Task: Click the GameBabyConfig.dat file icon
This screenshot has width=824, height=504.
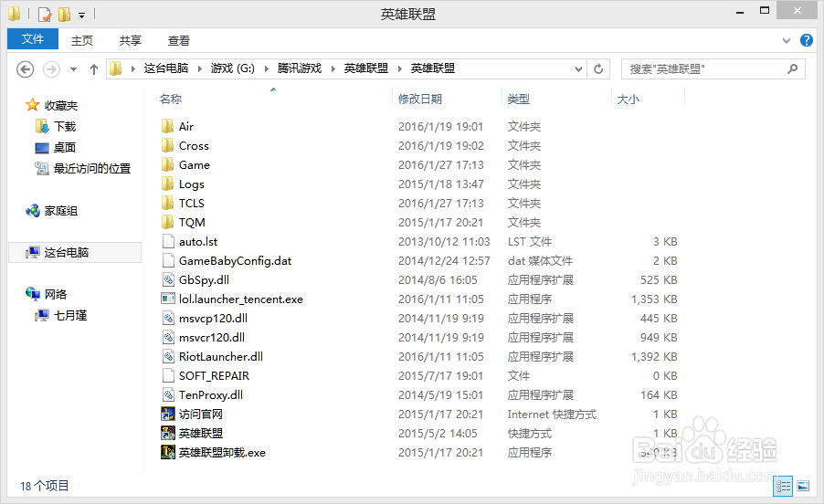Action: click(x=168, y=260)
